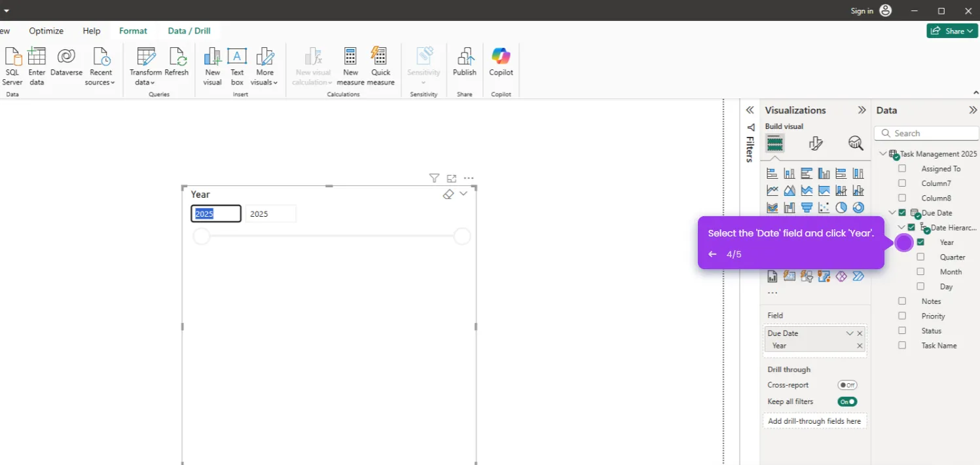Clear slicer selections with the eraser
Viewport: 980px width, 465px height.
pos(448,195)
